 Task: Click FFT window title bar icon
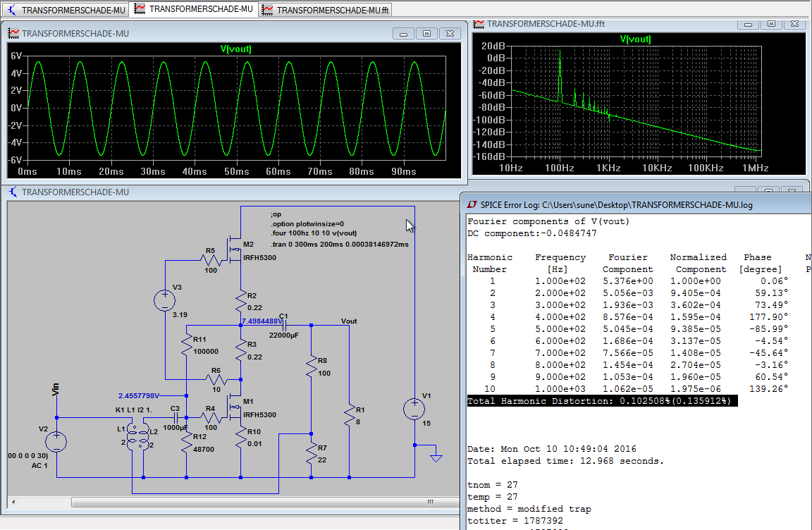pyautogui.click(x=479, y=24)
